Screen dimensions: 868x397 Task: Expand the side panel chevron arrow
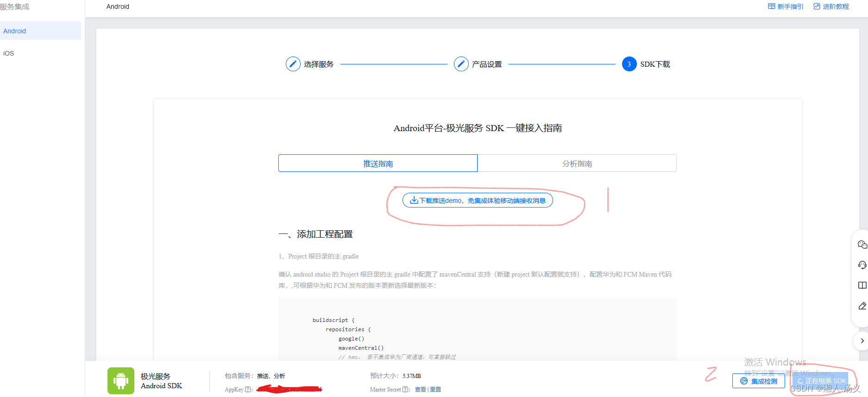pos(862,341)
